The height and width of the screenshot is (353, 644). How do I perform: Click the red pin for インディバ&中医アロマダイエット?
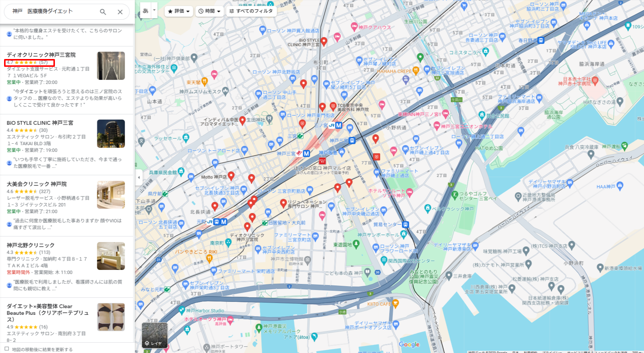click(243, 120)
